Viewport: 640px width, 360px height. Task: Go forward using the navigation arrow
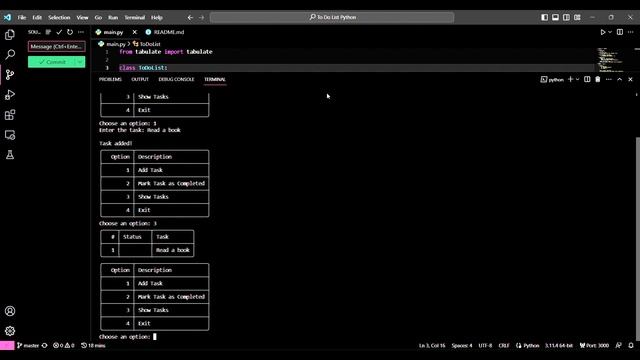[x=202, y=18]
